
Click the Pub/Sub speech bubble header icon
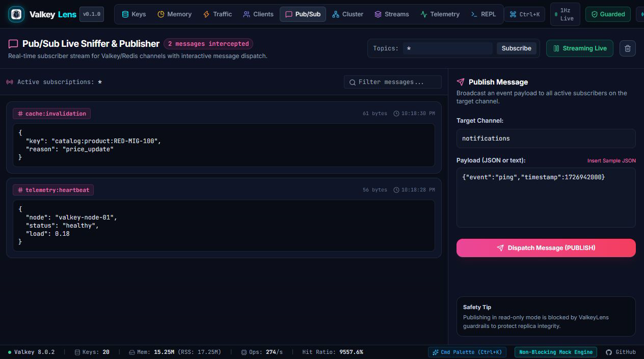[x=13, y=44]
